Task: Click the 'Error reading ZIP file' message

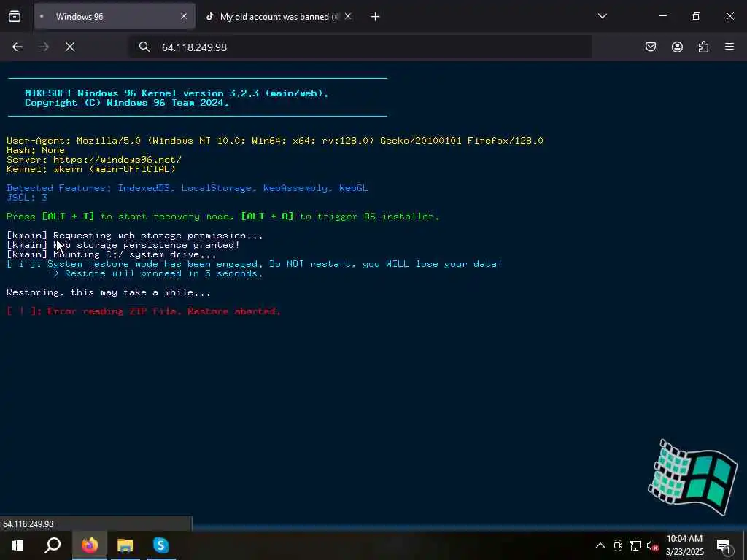Action: pos(144,311)
